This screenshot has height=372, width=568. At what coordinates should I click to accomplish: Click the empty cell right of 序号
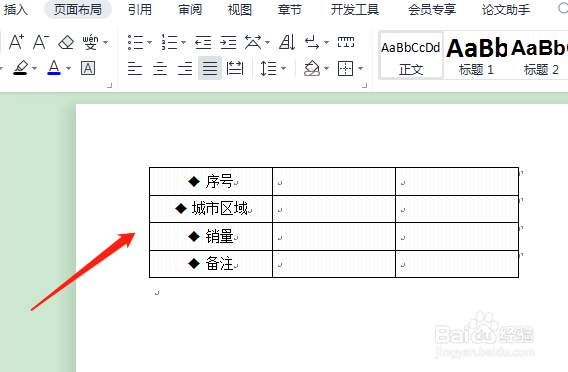coord(334,181)
